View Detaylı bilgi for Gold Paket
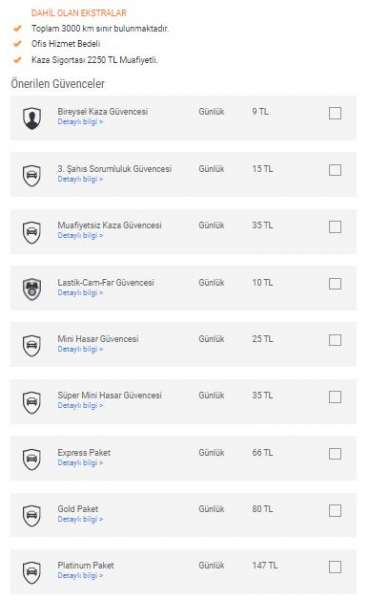 tap(80, 519)
